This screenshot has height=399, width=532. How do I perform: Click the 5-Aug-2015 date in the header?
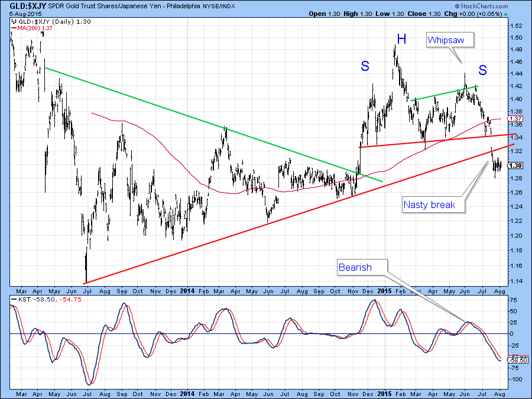click(x=25, y=14)
